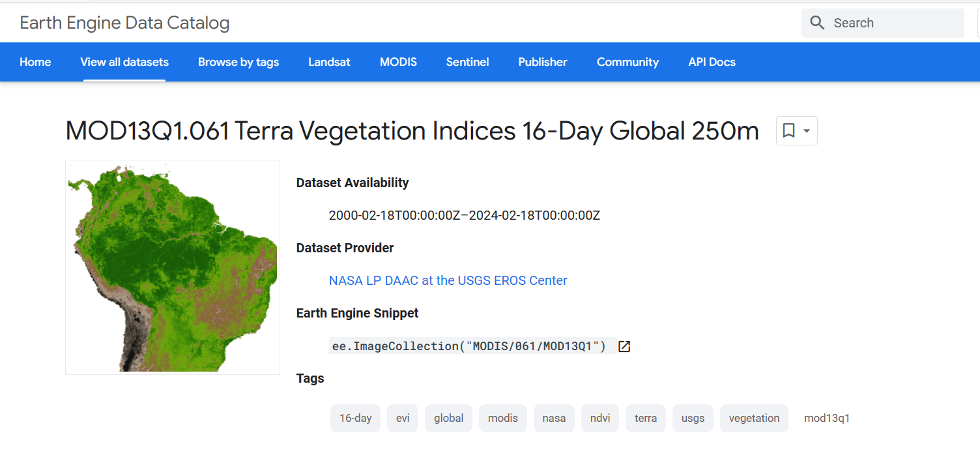Image resolution: width=980 pixels, height=459 pixels.
Task: Select the ndvi tag chip
Action: (x=600, y=418)
